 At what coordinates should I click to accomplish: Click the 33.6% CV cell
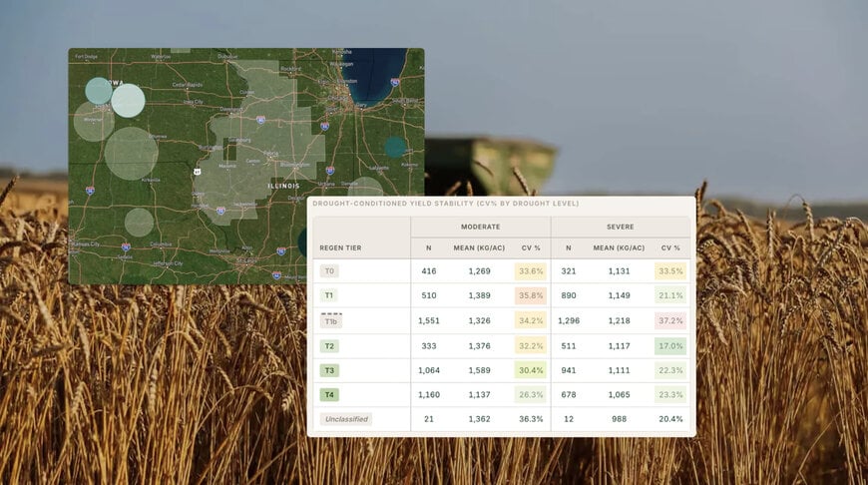coord(531,271)
